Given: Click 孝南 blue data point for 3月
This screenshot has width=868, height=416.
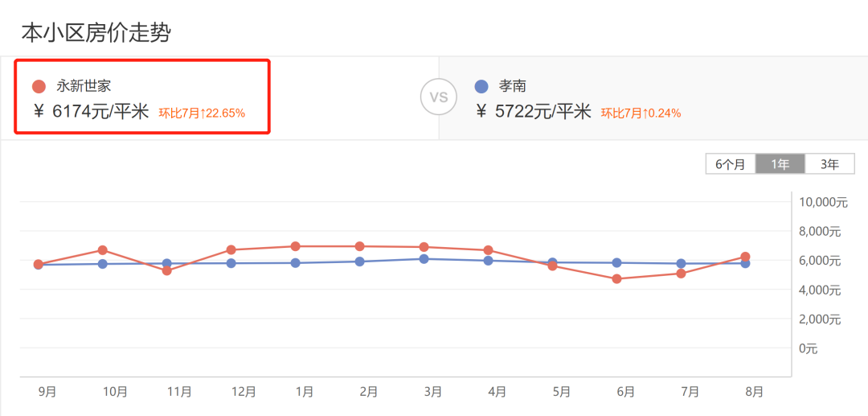Looking at the screenshot, I should point(424,258).
